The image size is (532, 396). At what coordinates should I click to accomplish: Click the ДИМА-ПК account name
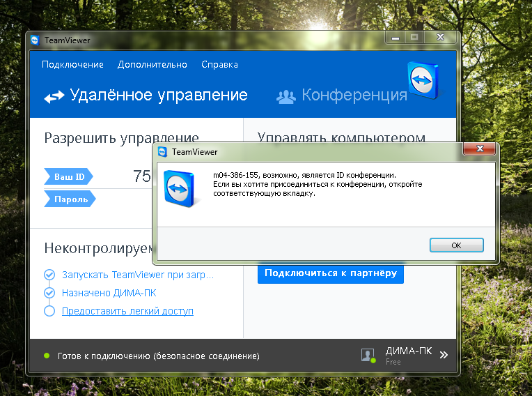[409, 351]
